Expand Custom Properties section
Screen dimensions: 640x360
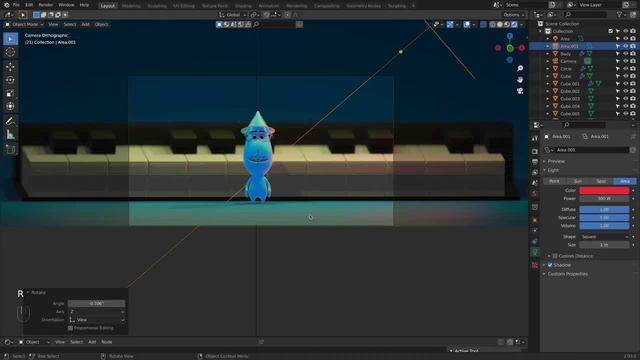[x=567, y=274]
